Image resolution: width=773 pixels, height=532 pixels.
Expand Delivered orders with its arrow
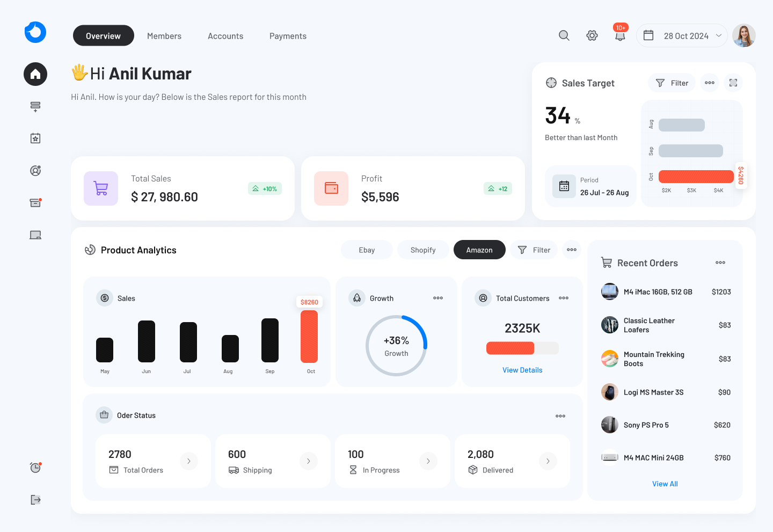(x=548, y=461)
